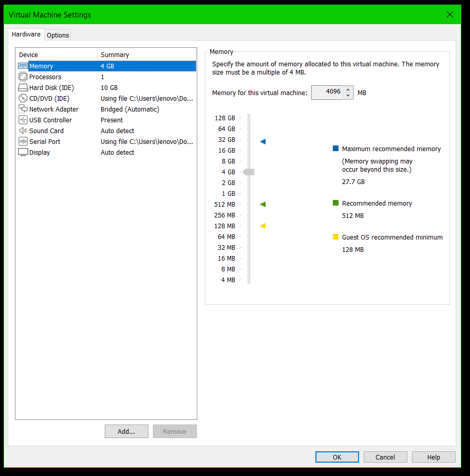The height and width of the screenshot is (476, 470).
Task: Select the Network Adapter icon
Action: (23, 109)
